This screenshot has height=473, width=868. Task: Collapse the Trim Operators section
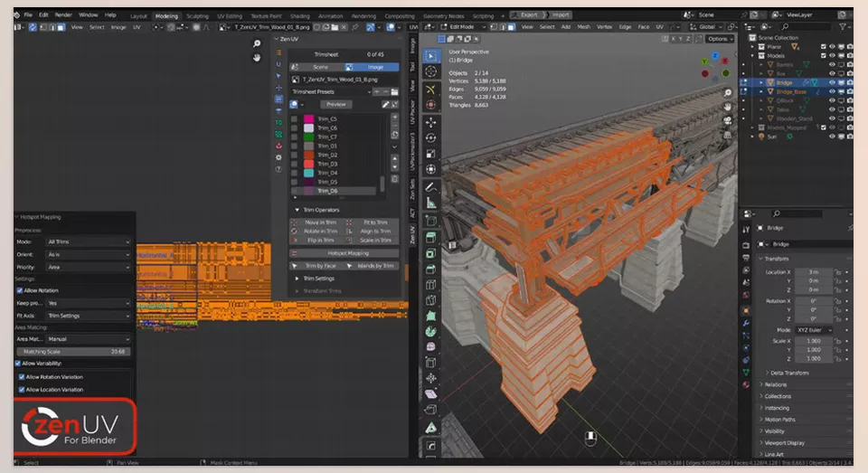point(320,210)
